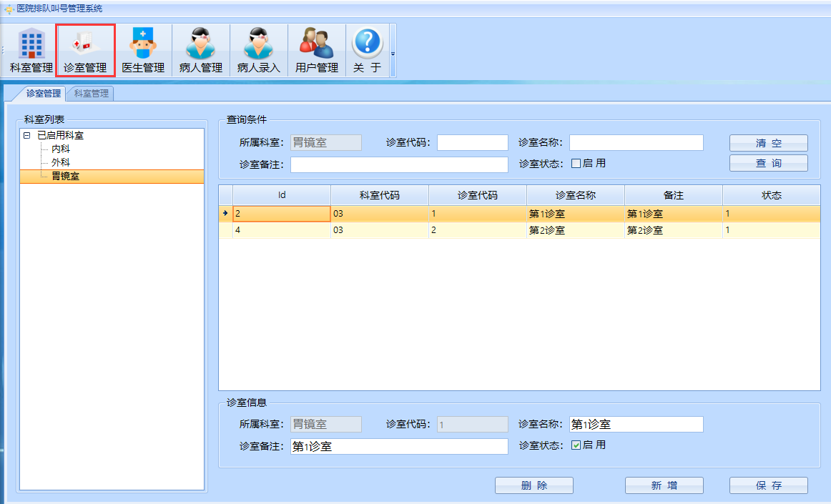
Task: Click the query 所属科室 disabled field
Action: click(326, 142)
